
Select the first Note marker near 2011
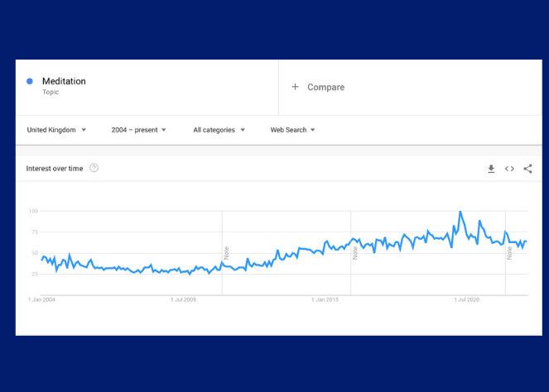point(226,253)
